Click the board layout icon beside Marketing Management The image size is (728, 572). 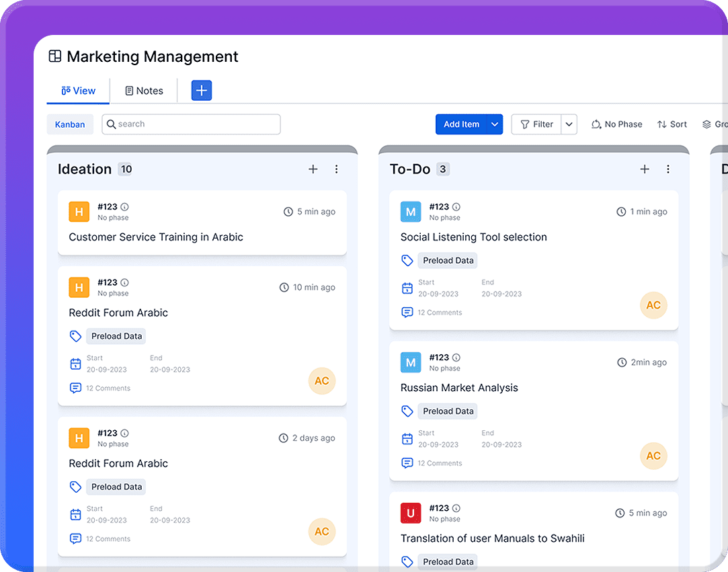click(x=55, y=56)
